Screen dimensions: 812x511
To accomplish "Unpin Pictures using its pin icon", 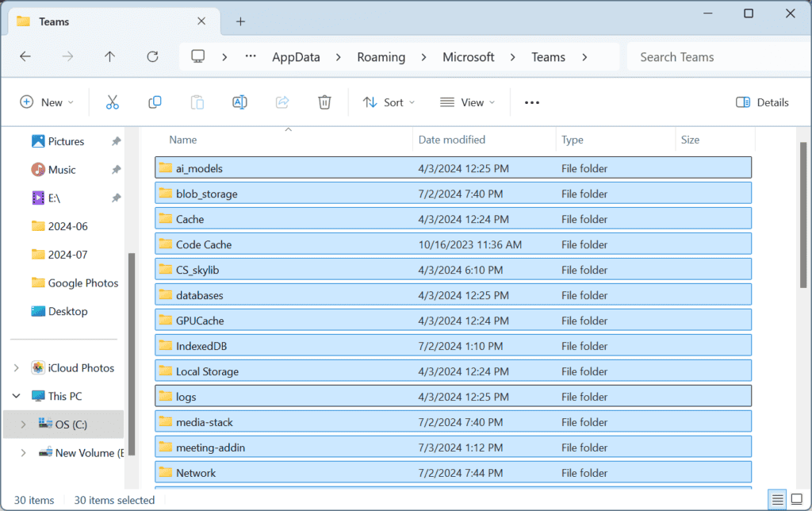I will [x=116, y=141].
